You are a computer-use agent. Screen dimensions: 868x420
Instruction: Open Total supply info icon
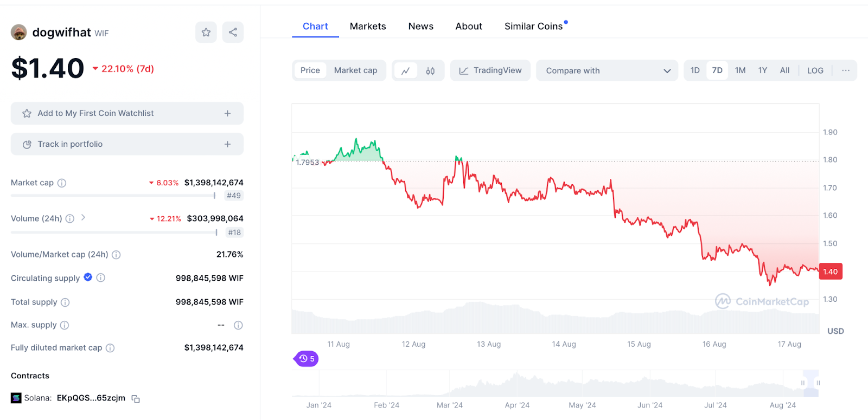pyautogui.click(x=65, y=302)
